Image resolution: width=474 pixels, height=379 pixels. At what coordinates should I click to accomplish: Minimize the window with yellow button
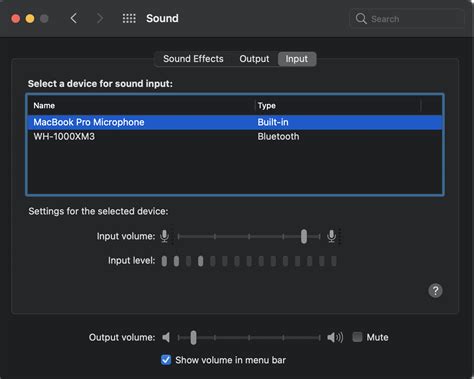click(x=30, y=19)
